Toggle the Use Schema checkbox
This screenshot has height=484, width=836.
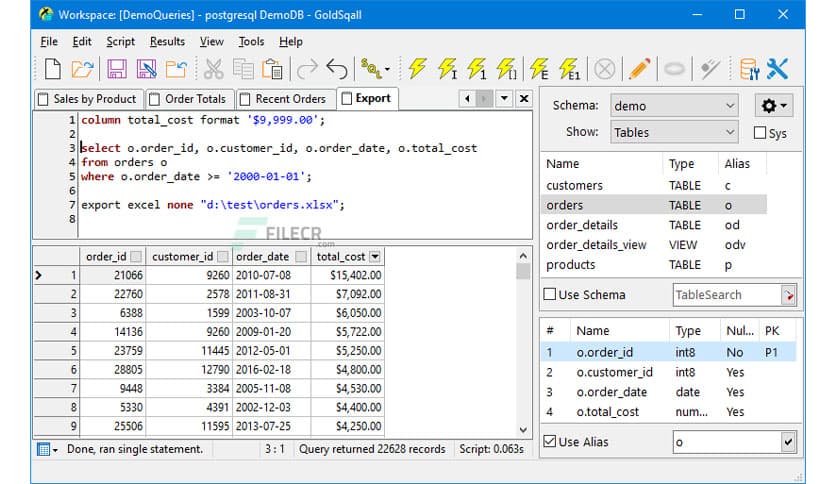click(550, 295)
